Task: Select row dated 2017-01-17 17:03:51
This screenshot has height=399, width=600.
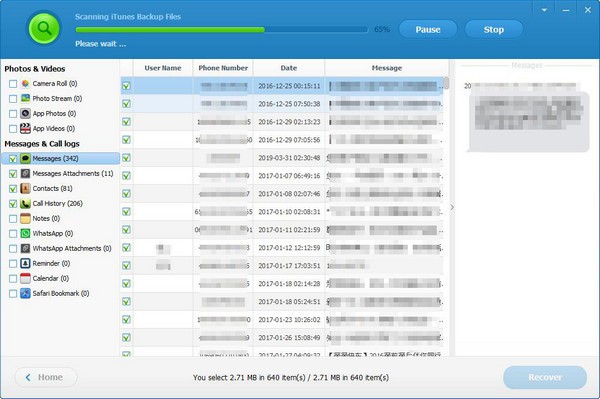Action: (282, 265)
